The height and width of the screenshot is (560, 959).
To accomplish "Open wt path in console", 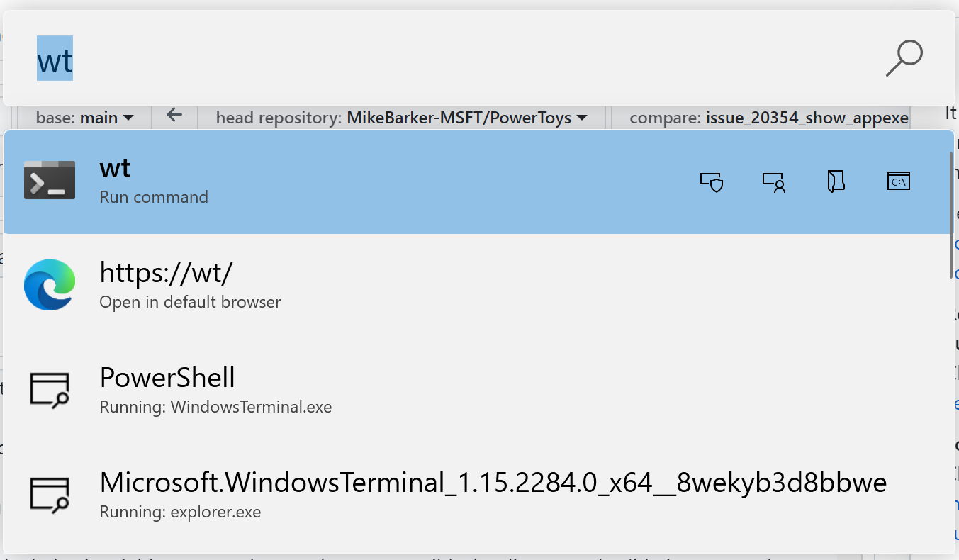I will [x=898, y=181].
